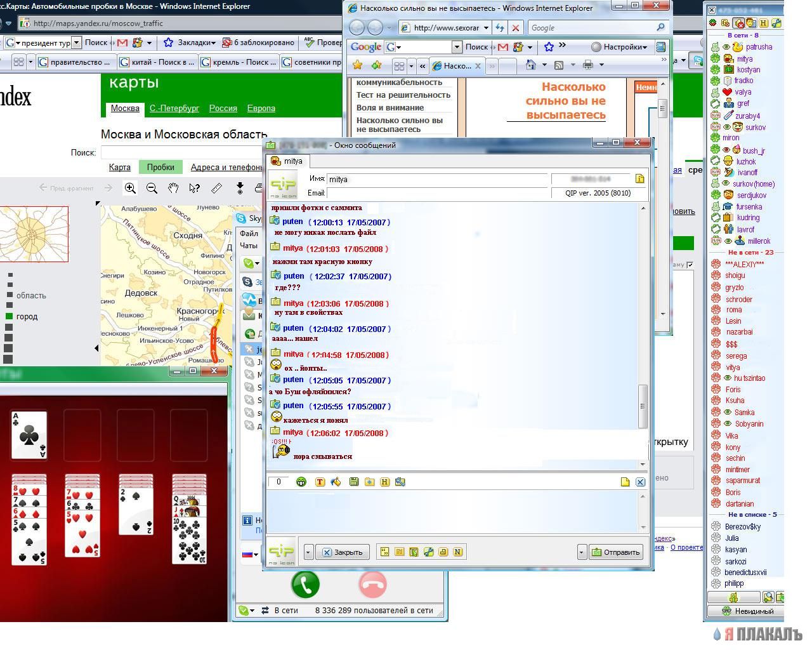Viewport: 812px width, 650px height.
Task: Click the place-marker arrow tool on map toolbar
Action: click(x=240, y=188)
